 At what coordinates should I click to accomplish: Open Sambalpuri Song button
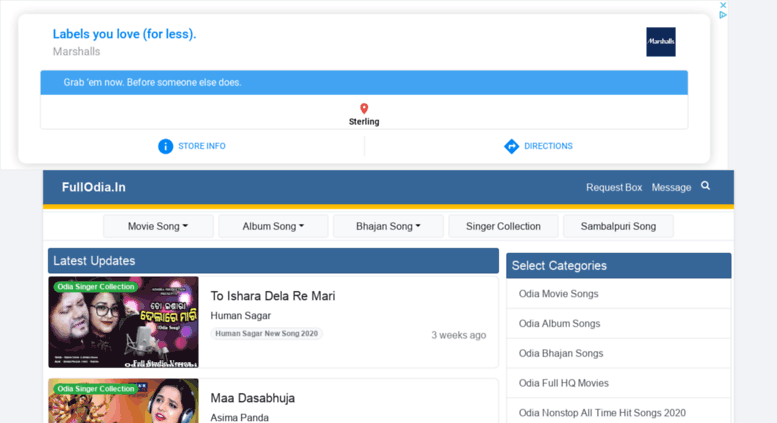[618, 226]
